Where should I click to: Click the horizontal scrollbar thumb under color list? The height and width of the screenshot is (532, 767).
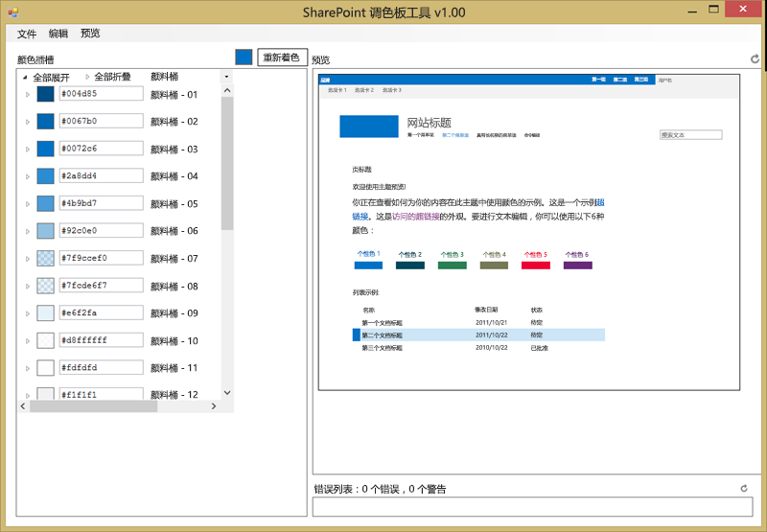point(94,405)
